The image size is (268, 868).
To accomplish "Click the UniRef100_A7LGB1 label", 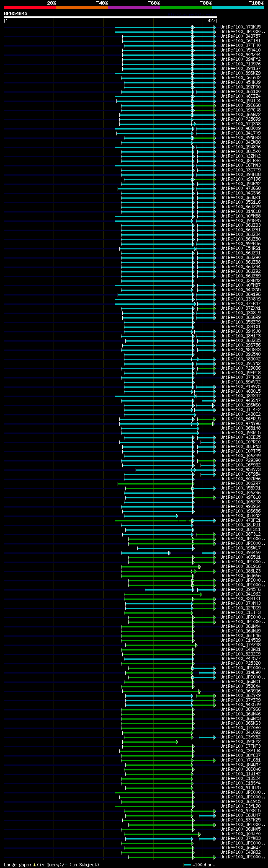I will pyautogui.click(x=240, y=760).
